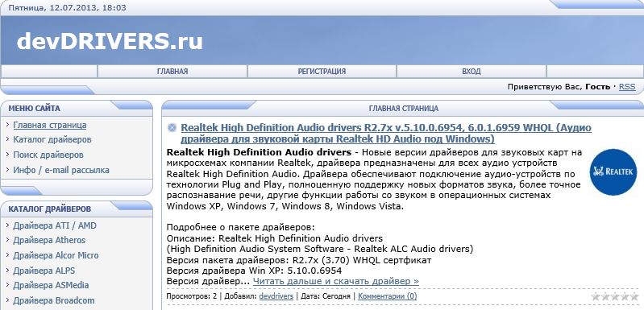Open the devdrivers author profile link

[276, 296]
